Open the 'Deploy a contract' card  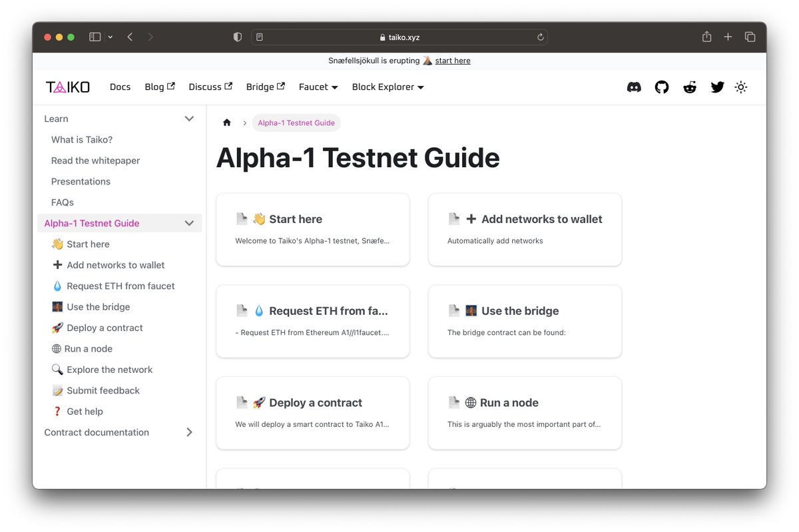click(x=313, y=413)
